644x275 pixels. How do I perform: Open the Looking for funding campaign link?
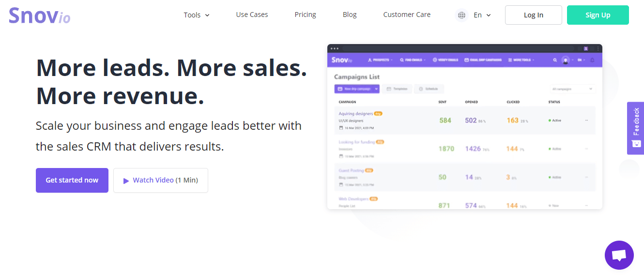357,142
